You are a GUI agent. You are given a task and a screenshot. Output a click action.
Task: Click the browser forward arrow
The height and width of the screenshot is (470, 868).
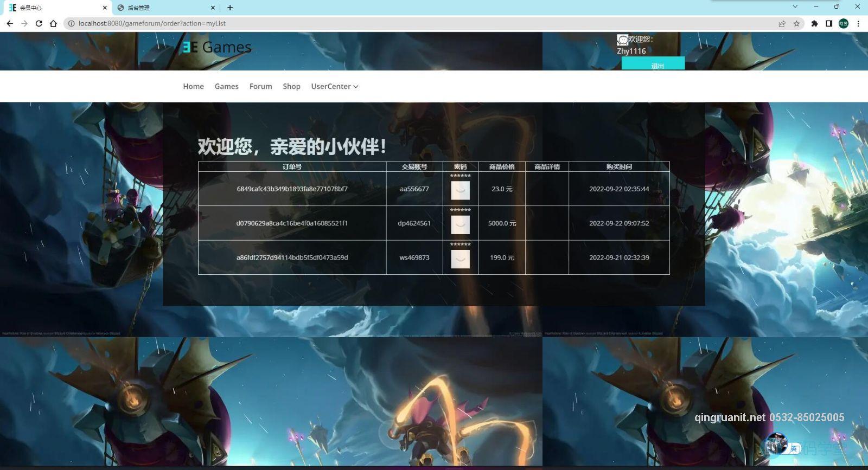(x=24, y=23)
